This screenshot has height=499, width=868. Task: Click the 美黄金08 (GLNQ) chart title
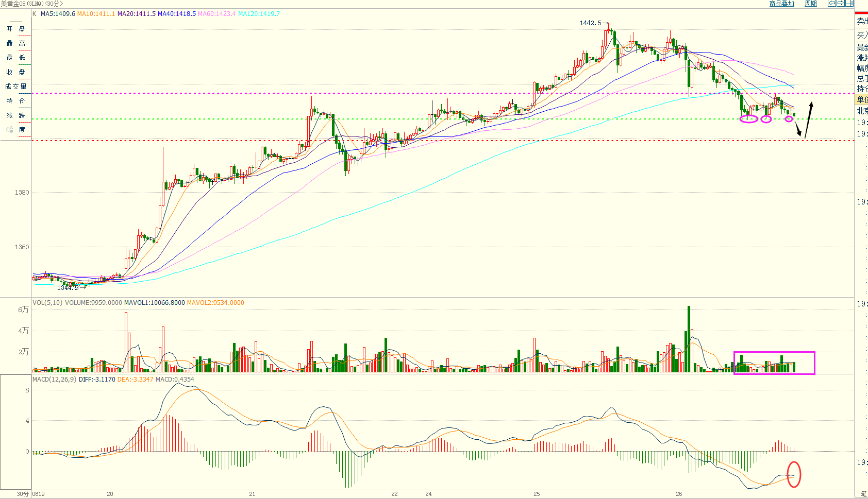click(31, 4)
